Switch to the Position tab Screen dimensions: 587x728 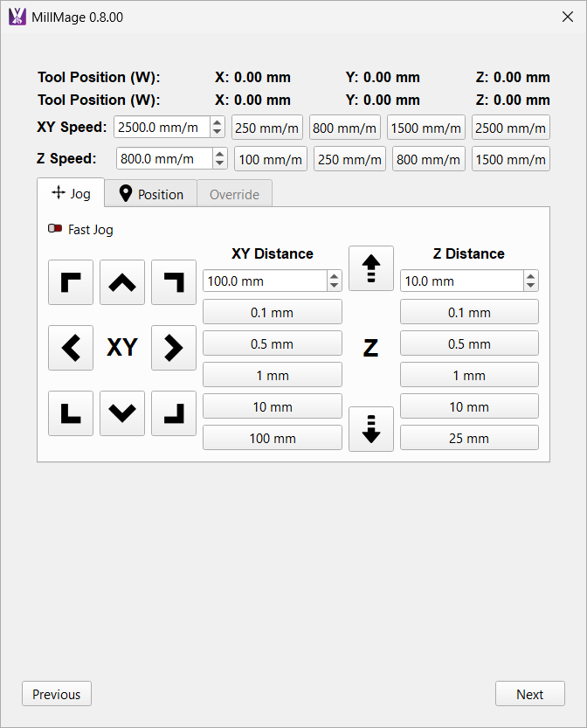(151, 194)
